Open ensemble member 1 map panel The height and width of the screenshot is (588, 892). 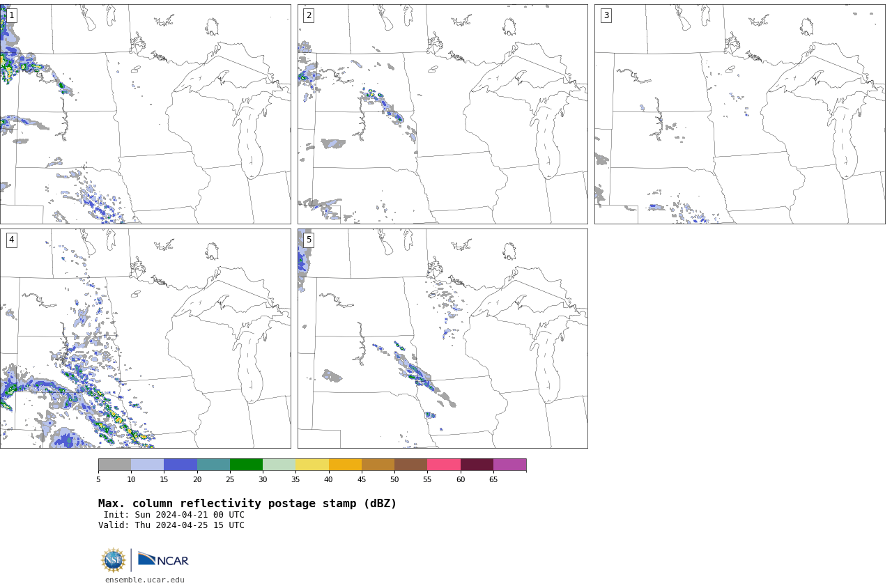tap(145, 114)
